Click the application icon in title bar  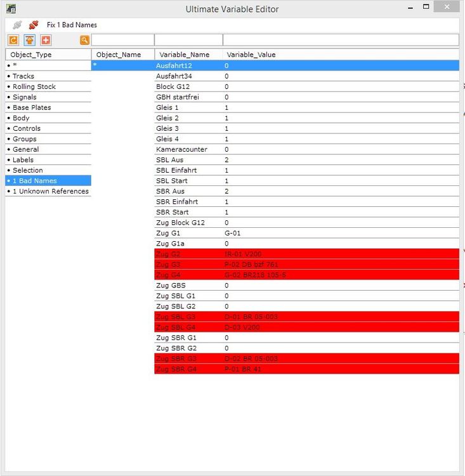[11, 8]
